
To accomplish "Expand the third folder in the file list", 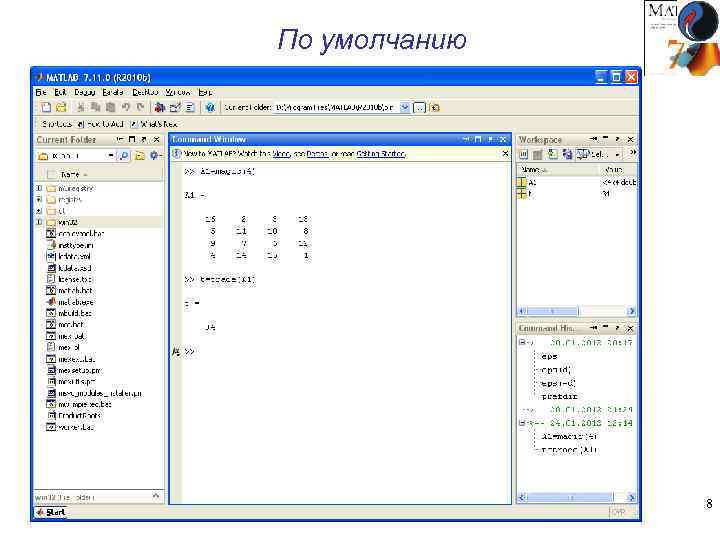I will click(x=39, y=211).
